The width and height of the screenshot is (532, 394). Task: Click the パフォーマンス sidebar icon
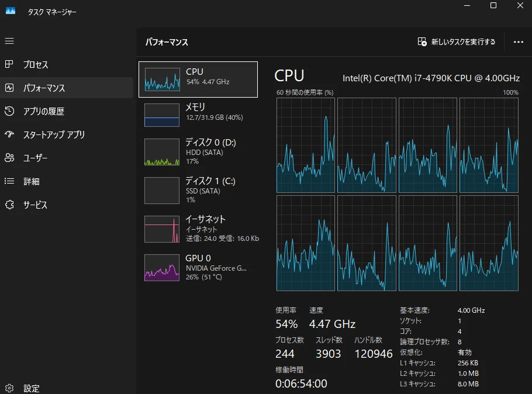coord(9,88)
